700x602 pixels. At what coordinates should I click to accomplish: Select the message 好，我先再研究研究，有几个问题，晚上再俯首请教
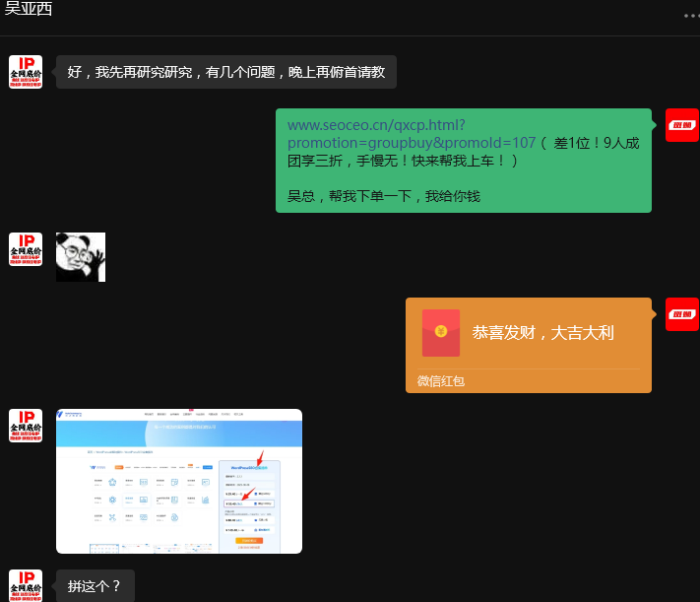(x=226, y=72)
